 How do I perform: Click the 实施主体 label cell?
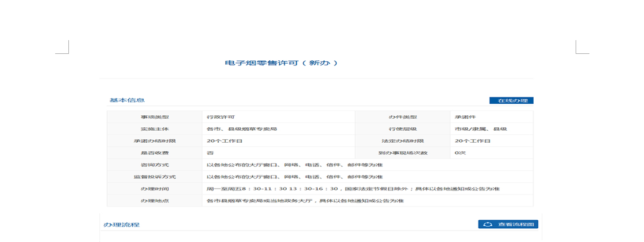(x=155, y=129)
